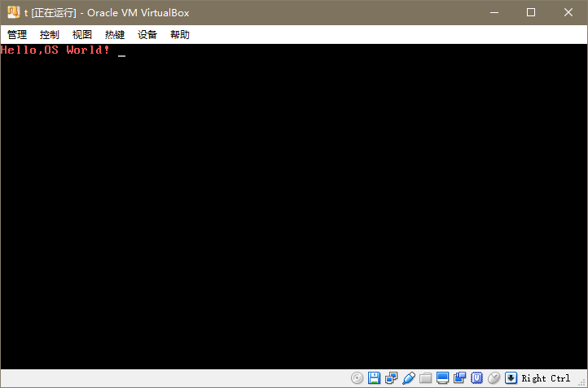Click the Right Ctrl host key label

(546, 378)
